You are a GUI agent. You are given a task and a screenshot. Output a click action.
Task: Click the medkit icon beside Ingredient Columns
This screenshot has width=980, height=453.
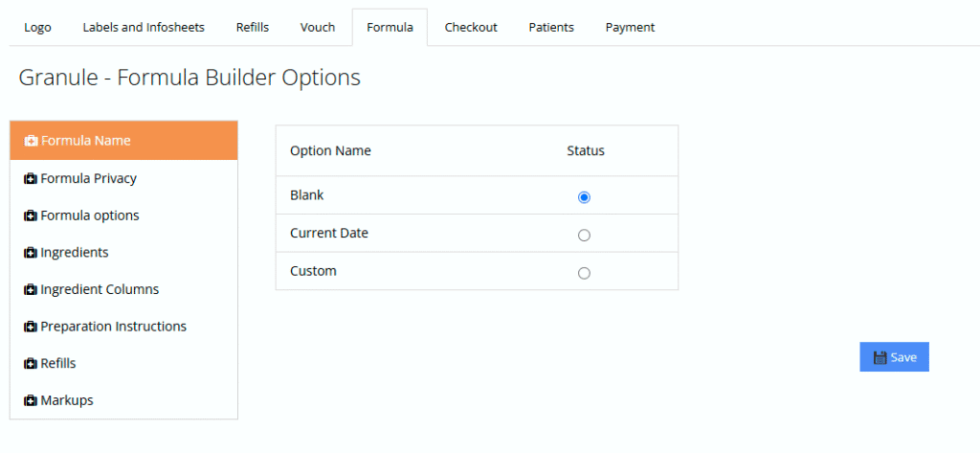[30, 289]
